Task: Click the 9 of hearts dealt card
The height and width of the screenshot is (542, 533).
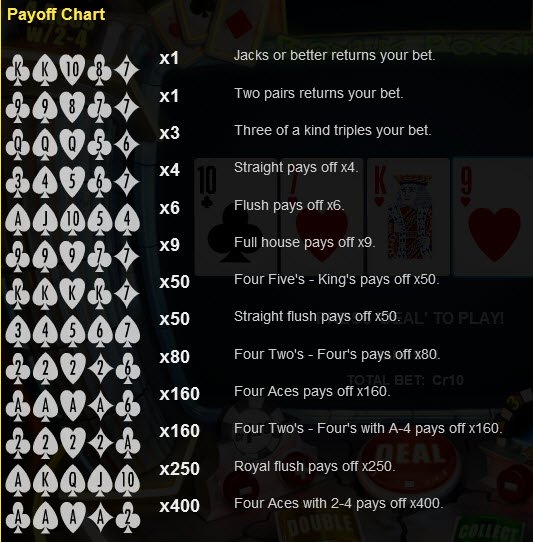Action: point(493,217)
